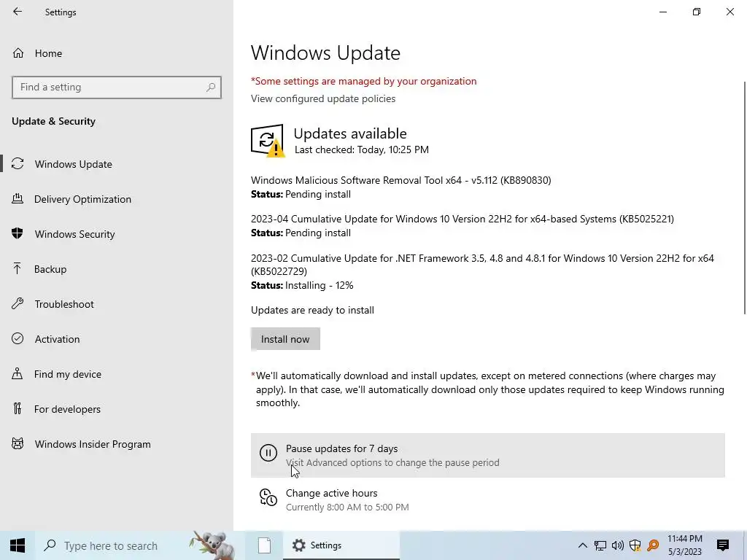Click the Installing - 12% status text
Screen dimensions: 747x560
(x=320, y=286)
